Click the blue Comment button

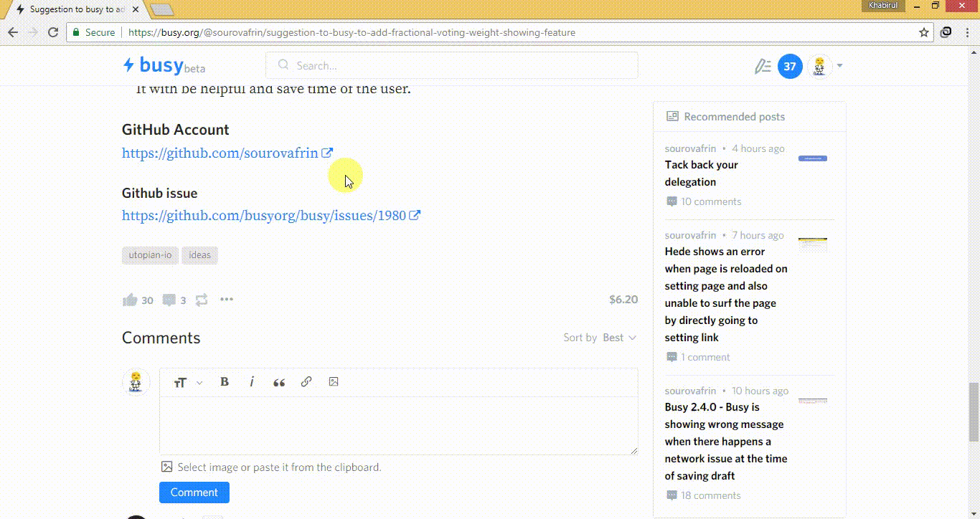point(194,492)
